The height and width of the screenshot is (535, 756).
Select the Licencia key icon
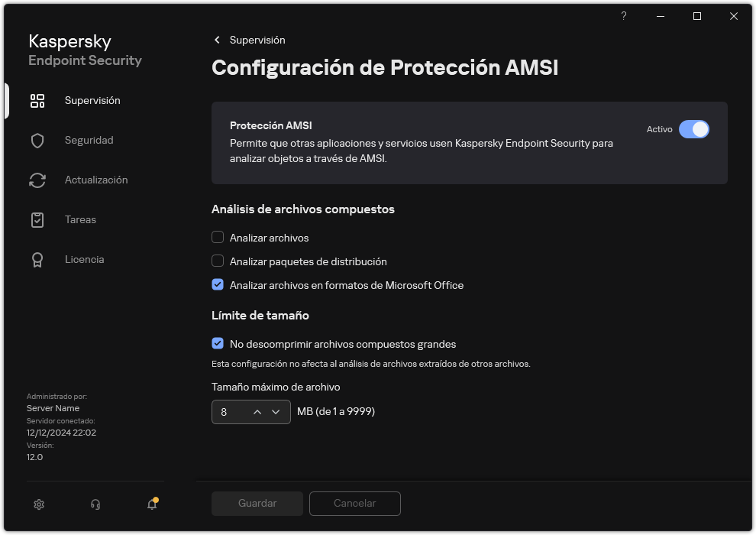click(37, 259)
